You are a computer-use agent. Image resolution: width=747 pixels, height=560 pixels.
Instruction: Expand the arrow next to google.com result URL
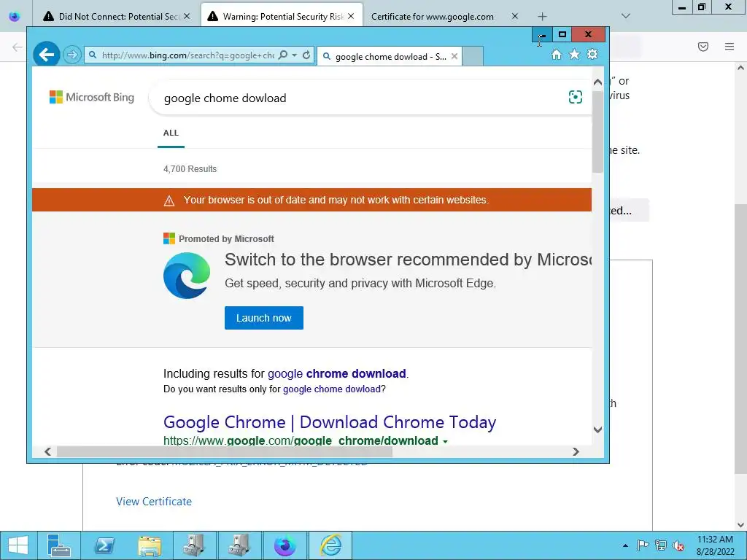pyautogui.click(x=445, y=441)
